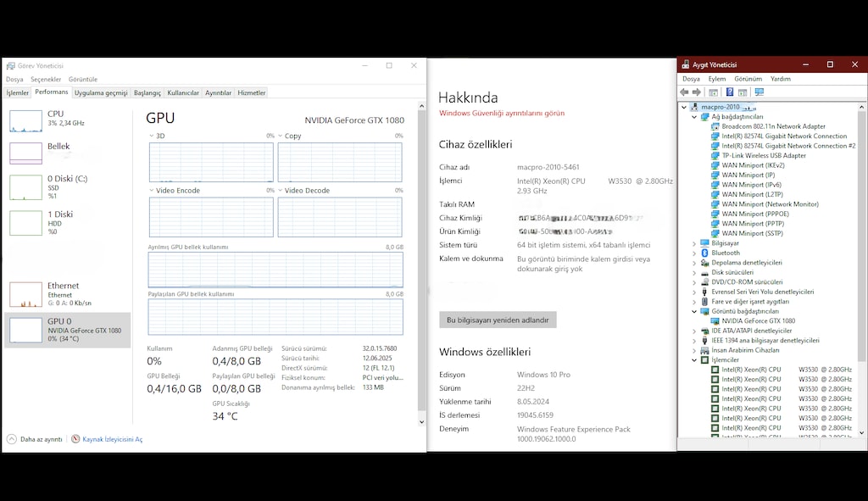Viewport: 868px width, 501px height.
Task: Open the Başlangıç tab in Görev Yöneticisi
Action: [x=147, y=93]
